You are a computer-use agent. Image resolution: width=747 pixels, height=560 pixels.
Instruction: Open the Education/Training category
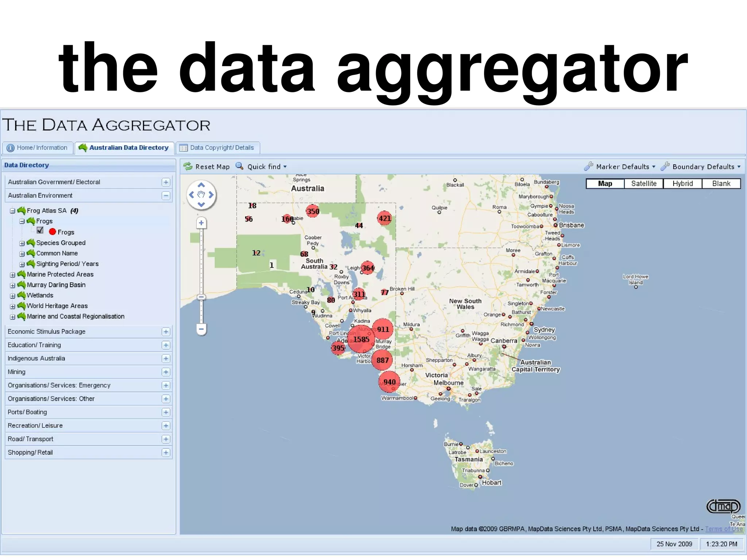[89, 345]
